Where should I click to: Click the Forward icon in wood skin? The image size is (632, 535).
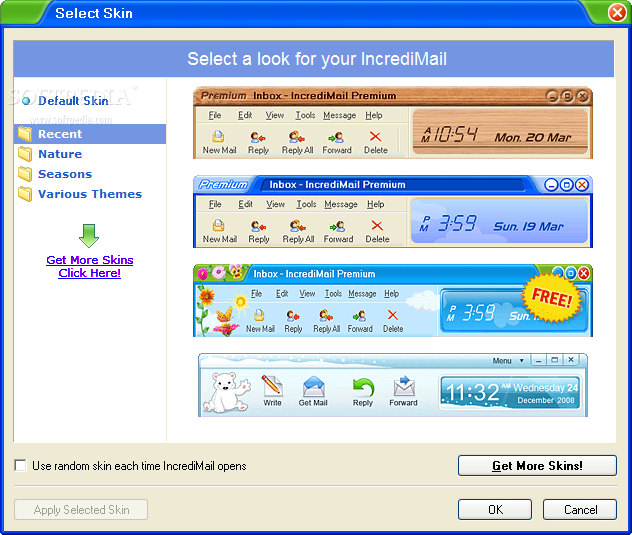pos(336,137)
